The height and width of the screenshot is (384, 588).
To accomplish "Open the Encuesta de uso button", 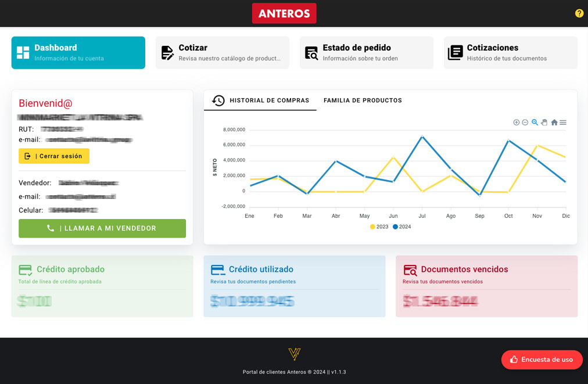I will point(542,360).
